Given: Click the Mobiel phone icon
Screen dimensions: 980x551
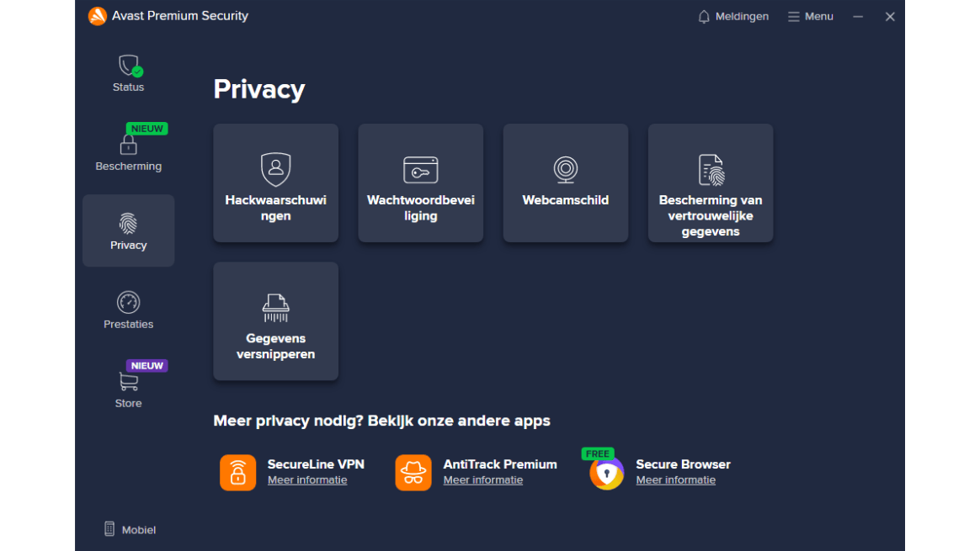Looking at the screenshot, I should coord(109,529).
